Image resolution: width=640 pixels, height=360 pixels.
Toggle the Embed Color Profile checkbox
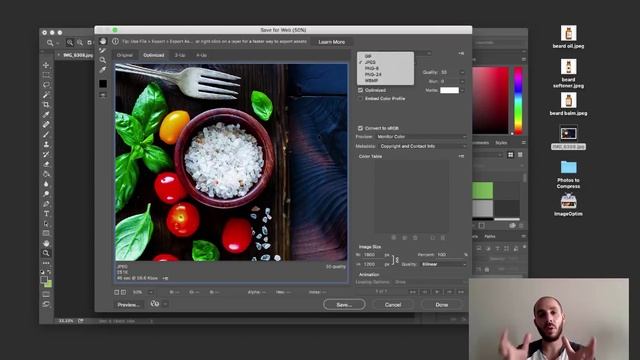pos(360,99)
